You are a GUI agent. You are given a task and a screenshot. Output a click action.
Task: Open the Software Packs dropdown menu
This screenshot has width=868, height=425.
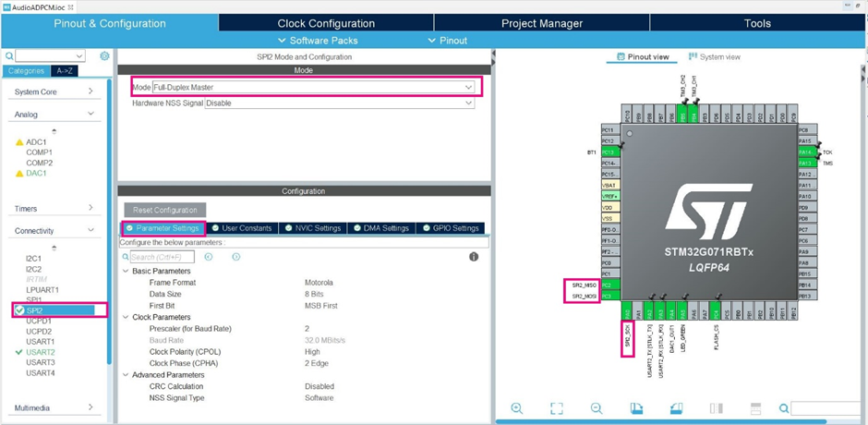coord(318,41)
